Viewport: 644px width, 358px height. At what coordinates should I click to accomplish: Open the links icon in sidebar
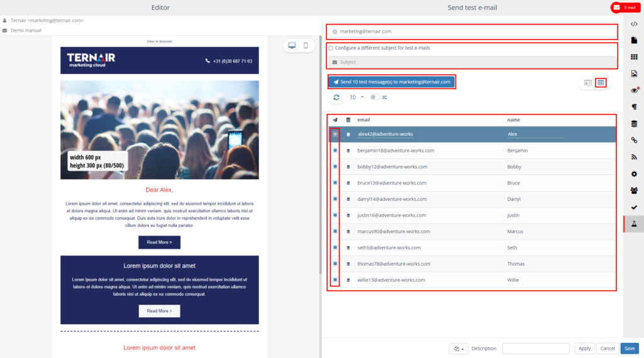tap(634, 140)
